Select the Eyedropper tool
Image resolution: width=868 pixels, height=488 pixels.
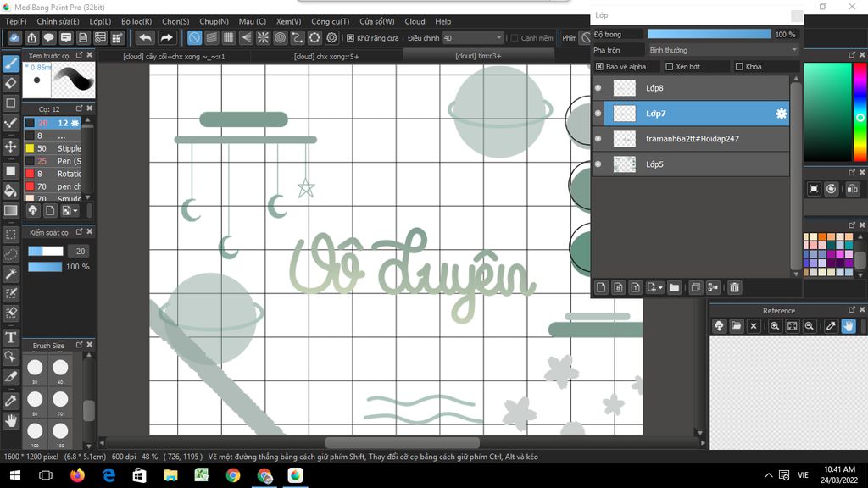[10, 401]
